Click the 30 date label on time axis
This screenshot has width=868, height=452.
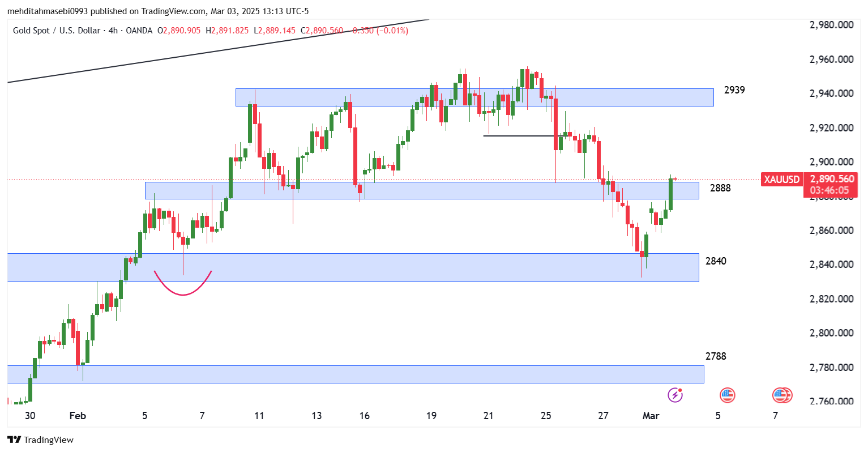coord(30,416)
